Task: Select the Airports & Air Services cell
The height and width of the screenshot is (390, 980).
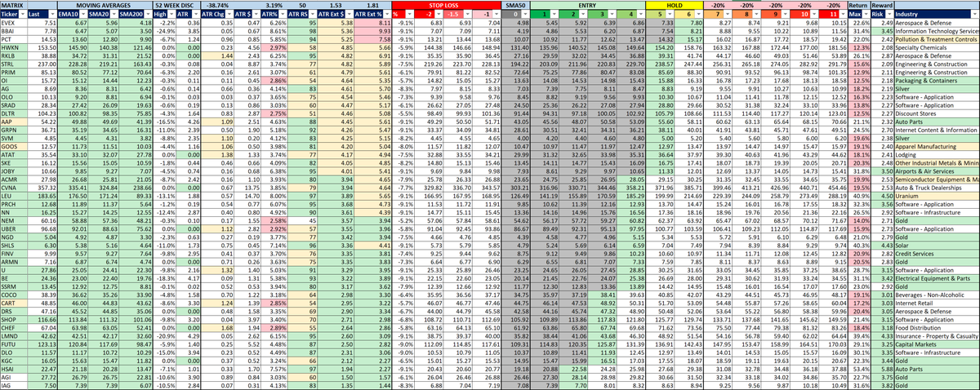Action: click(x=937, y=171)
